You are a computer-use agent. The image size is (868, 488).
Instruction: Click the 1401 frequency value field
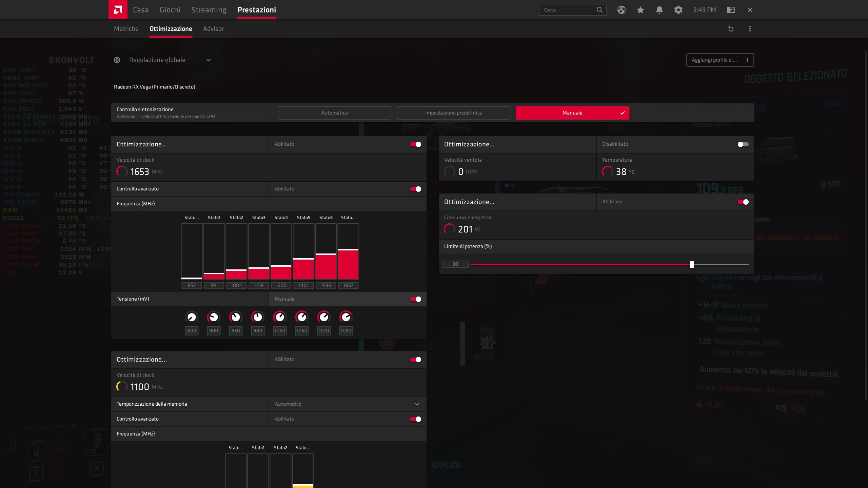coord(303,285)
